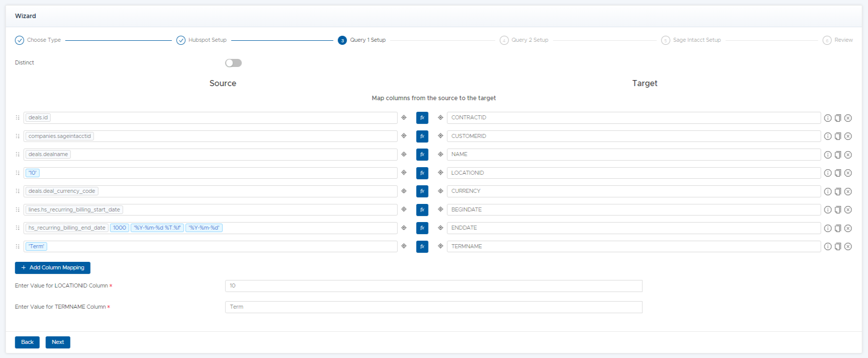This screenshot has width=868, height=358.
Task: Click Add Column Mapping button
Action: coord(53,268)
